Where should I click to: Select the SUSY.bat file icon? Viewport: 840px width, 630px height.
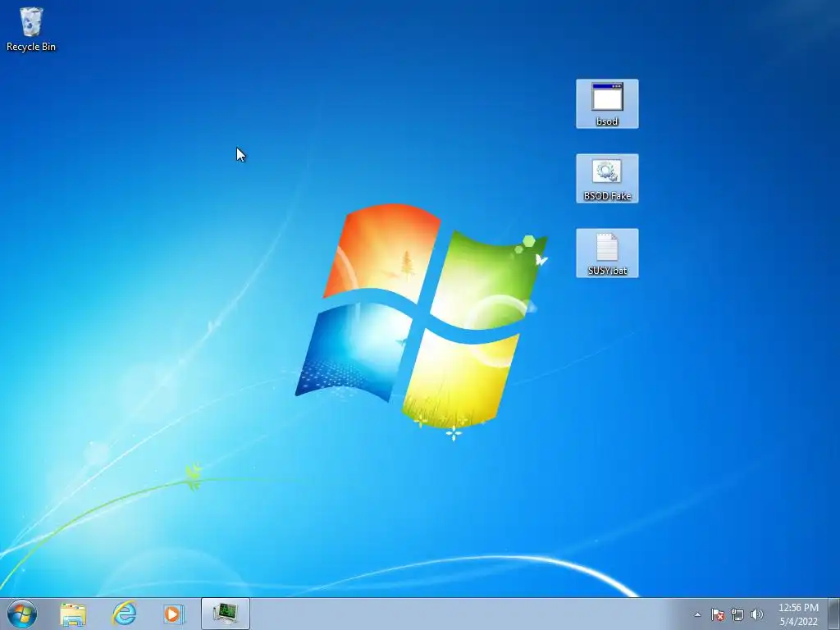pos(607,253)
